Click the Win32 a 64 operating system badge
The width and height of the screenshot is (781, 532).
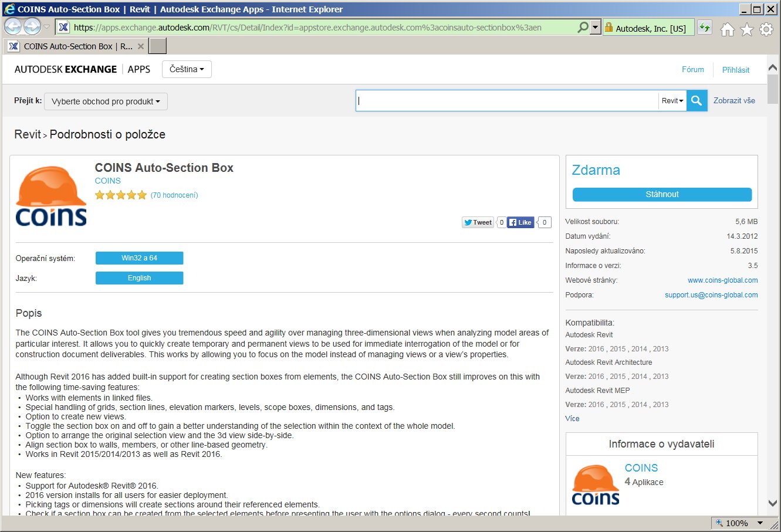click(139, 258)
